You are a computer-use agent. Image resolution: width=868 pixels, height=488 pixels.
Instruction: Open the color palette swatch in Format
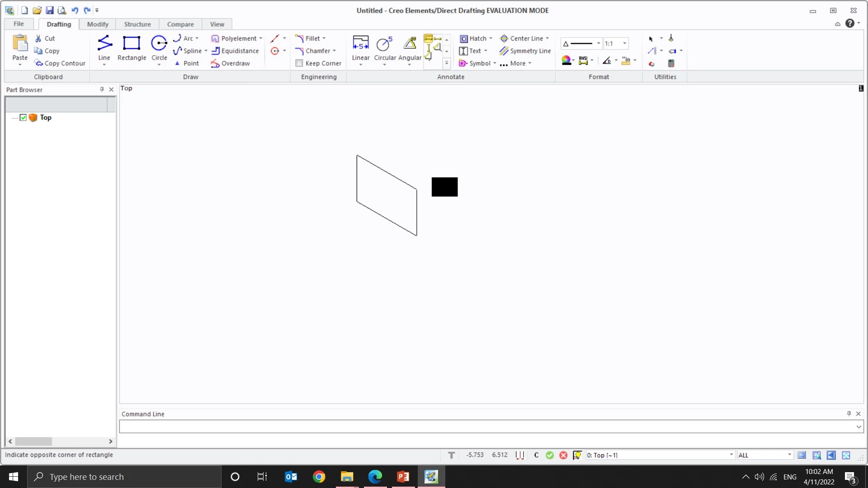click(x=566, y=60)
